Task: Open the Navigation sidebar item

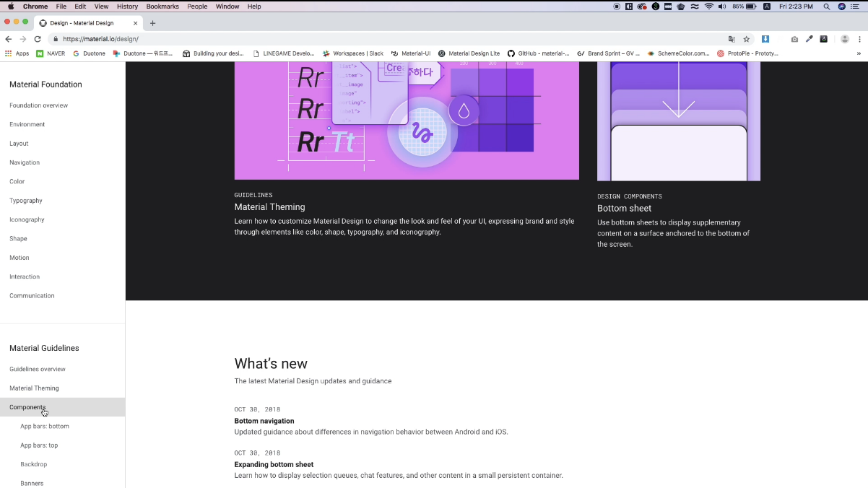Action: click(x=25, y=162)
